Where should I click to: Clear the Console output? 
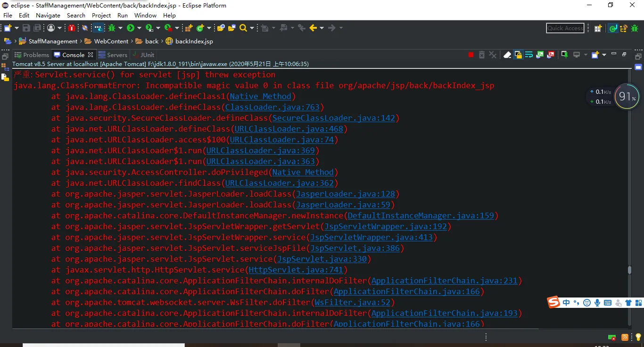click(507, 55)
